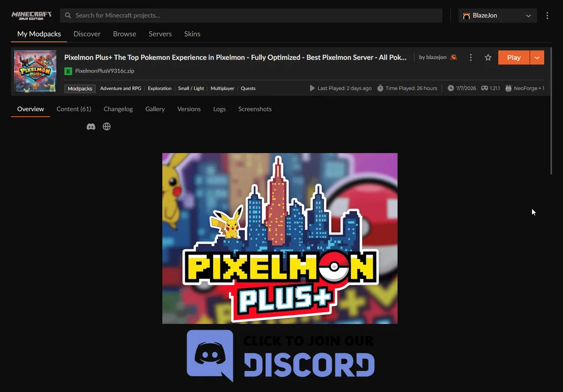Viewport: 563px width, 392px height.
Task: Click the Multiplayer tag
Action: [222, 88]
